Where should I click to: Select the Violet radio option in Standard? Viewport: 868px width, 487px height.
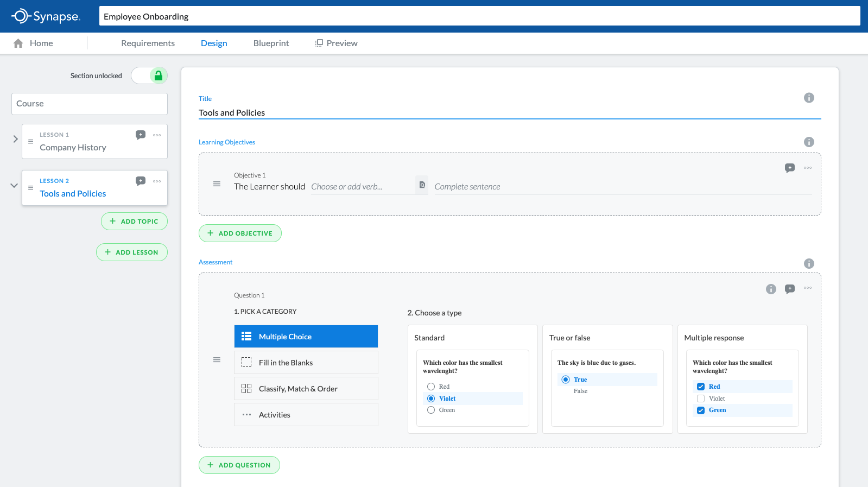coord(431,399)
